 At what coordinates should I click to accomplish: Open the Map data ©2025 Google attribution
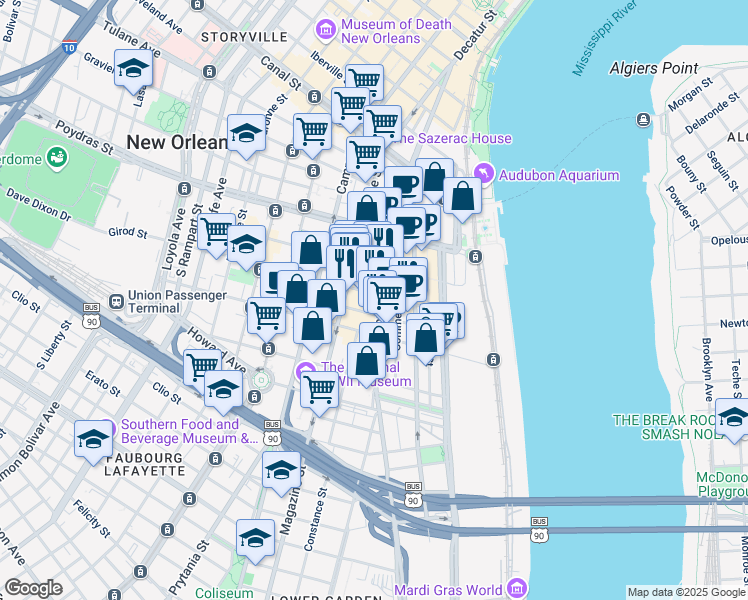pyautogui.click(x=687, y=592)
